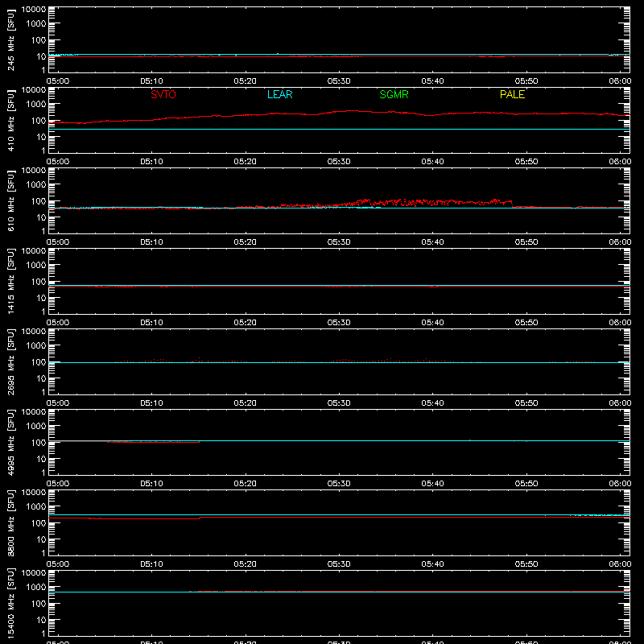Click the 05:20 time label of the 4995 MHz plot
The image size is (644, 644).
(246, 484)
